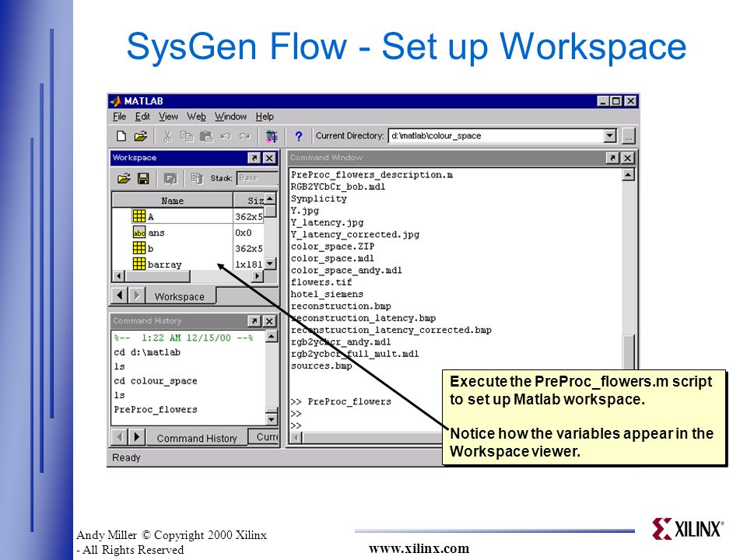This screenshot has height=560, width=747.
Task: Click the timestamp line in Command History
Action: click(x=184, y=338)
